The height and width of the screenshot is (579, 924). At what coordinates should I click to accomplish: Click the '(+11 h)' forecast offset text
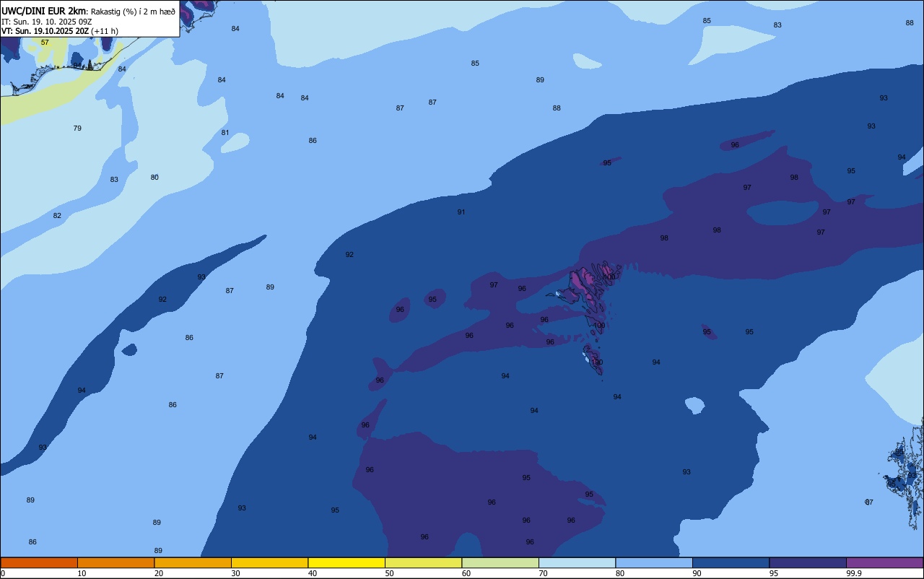[105, 31]
